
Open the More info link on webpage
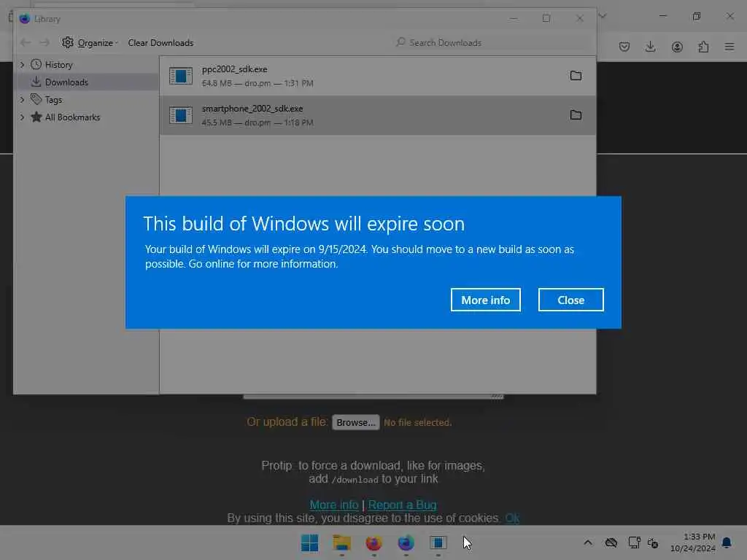tap(334, 505)
